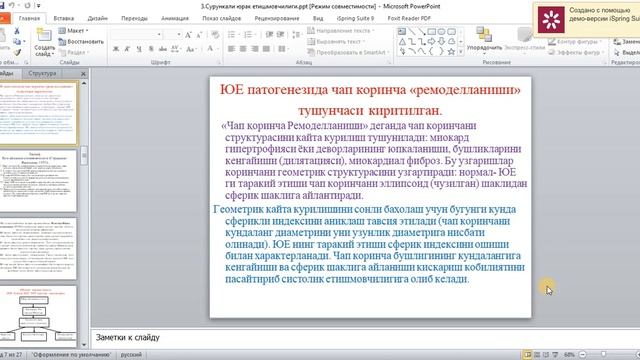Select the oval shape in gallery

pos(441,31)
